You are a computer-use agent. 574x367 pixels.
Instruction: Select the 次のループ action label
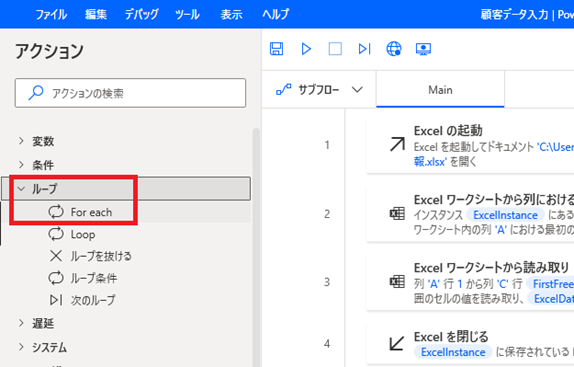click(93, 300)
